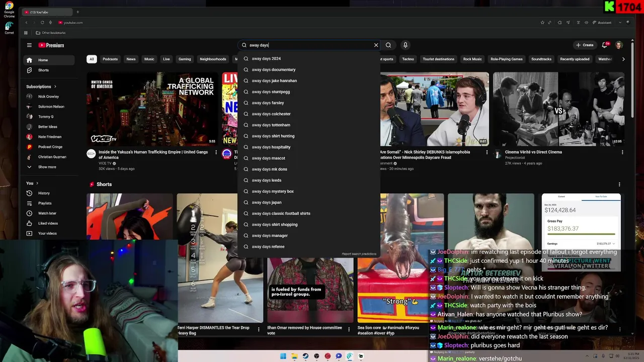Clear the search box with the X
644x362 pixels.
(x=376, y=45)
